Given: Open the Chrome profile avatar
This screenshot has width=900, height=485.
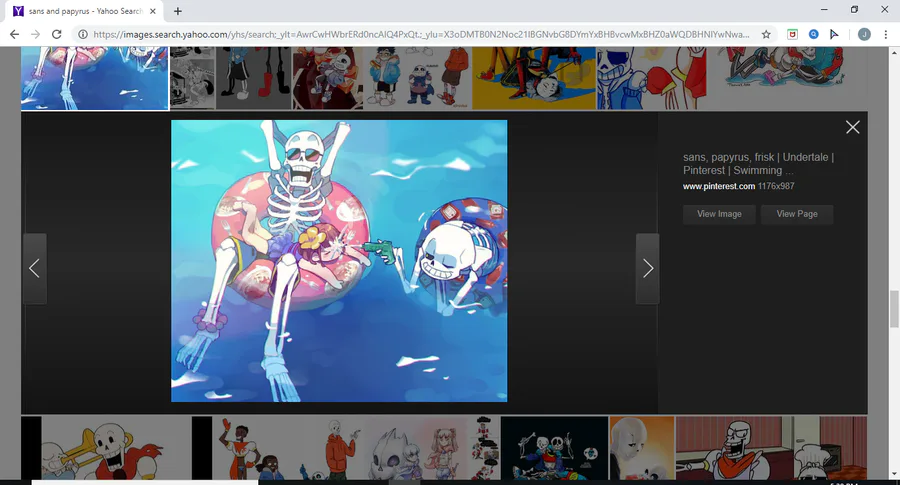Looking at the screenshot, I should click(x=864, y=34).
